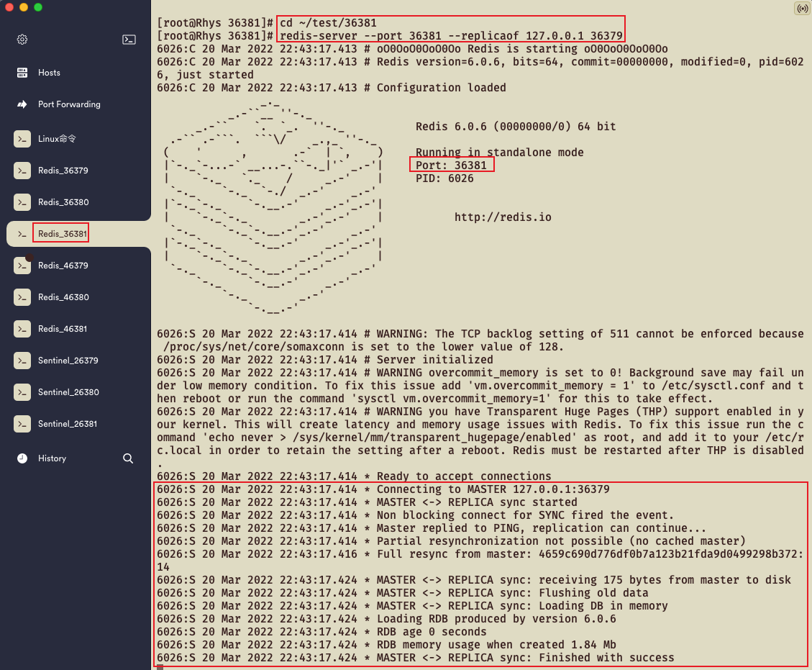Open search magnifier next to History
The height and width of the screenshot is (670, 812).
pos(128,458)
